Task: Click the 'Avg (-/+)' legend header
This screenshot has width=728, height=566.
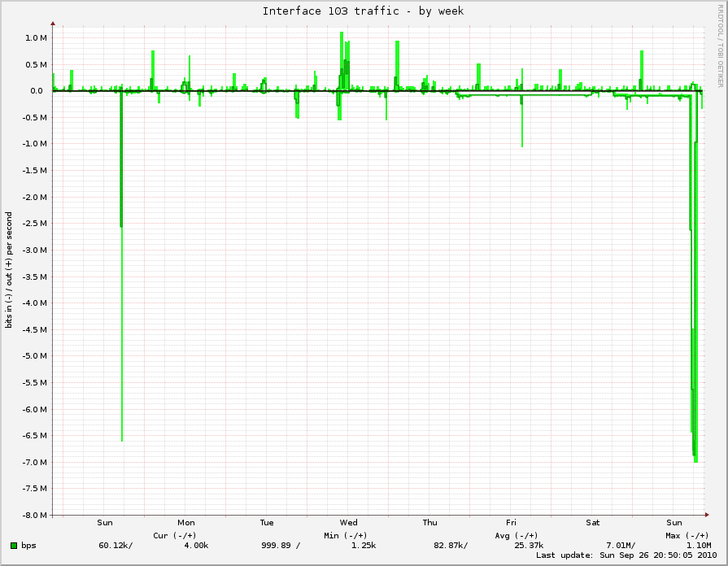Action: pyautogui.click(x=517, y=536)
